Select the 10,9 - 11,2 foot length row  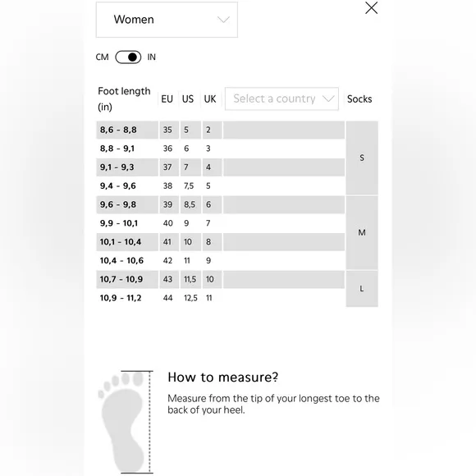click(221, 298)
